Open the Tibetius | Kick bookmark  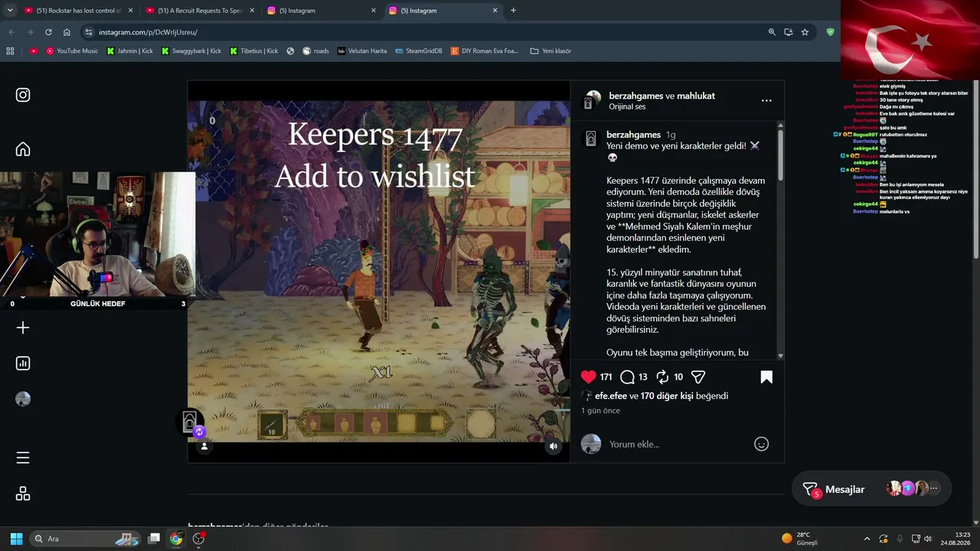point(253,51)
